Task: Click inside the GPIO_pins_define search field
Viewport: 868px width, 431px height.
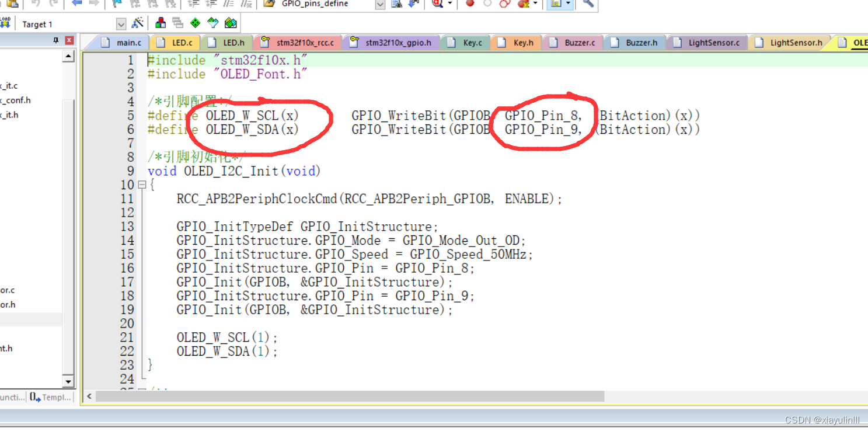Action: 327,4
